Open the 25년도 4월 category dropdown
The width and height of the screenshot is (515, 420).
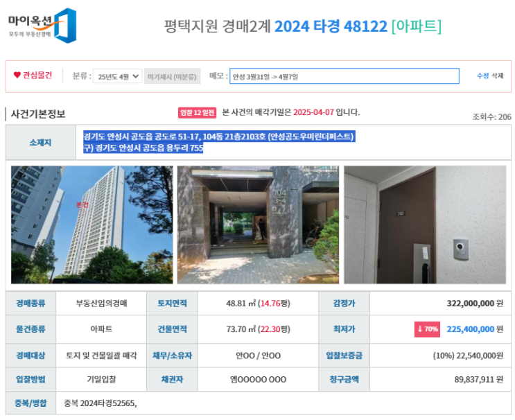point(118,76)
